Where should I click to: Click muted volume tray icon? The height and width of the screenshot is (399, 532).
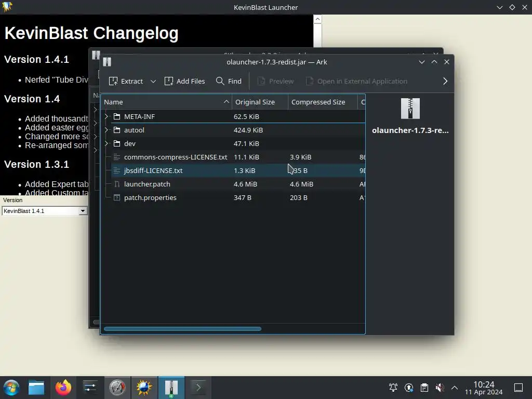tap(440, 388)
